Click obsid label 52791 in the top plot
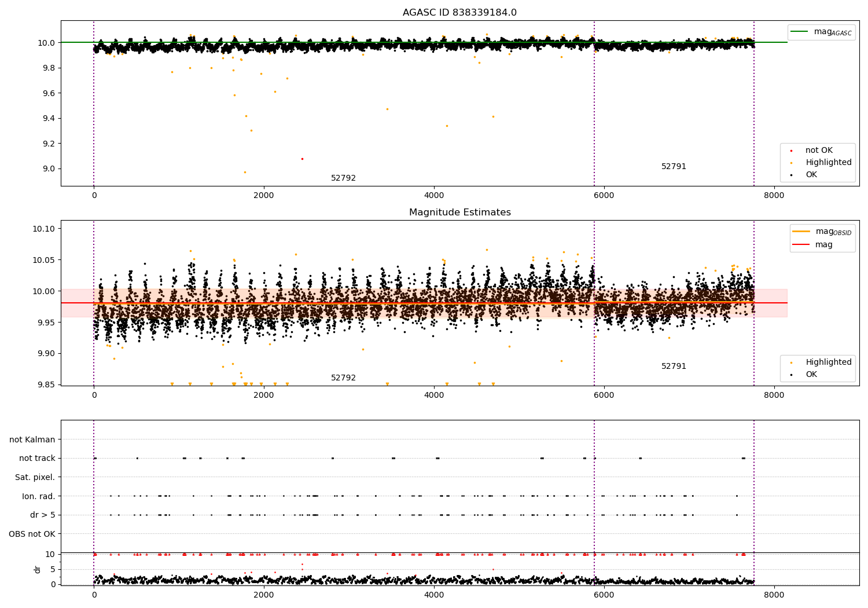Screen dimensions: 868x608 [674, 167]
